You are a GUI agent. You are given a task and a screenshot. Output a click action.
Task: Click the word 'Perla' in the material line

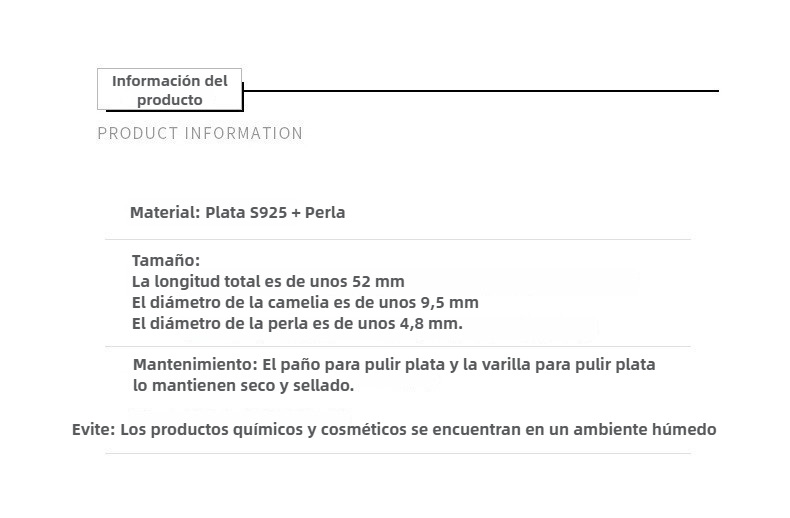tap(325, 212)
